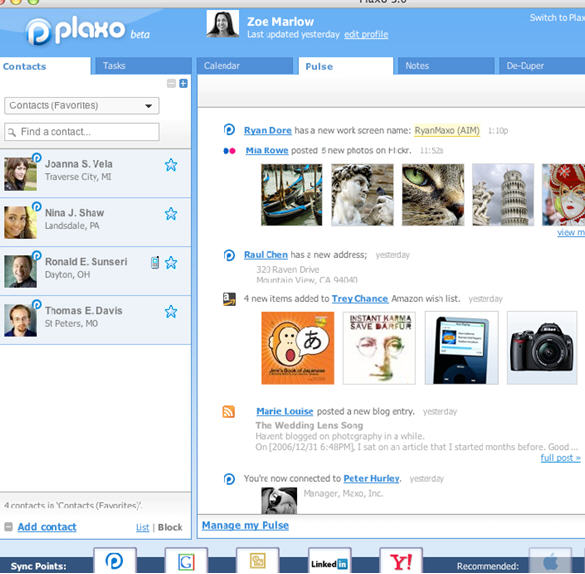
Task: Click Plaxo icon beside Ryan Dore update
Action: pos(229,129)
